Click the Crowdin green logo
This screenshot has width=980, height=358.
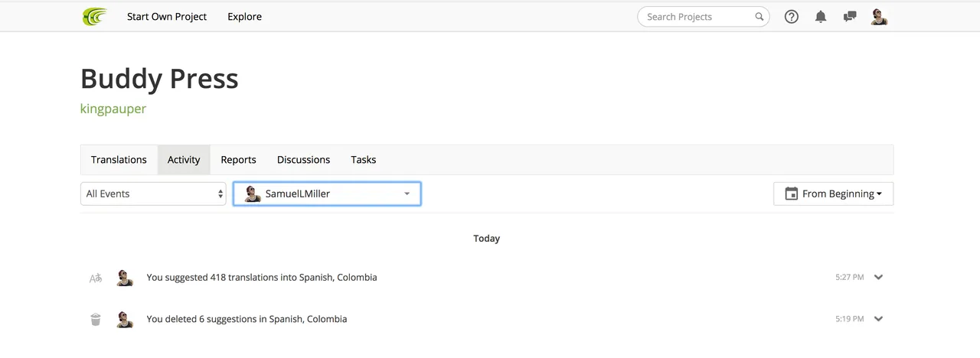[x=95, y=16]
